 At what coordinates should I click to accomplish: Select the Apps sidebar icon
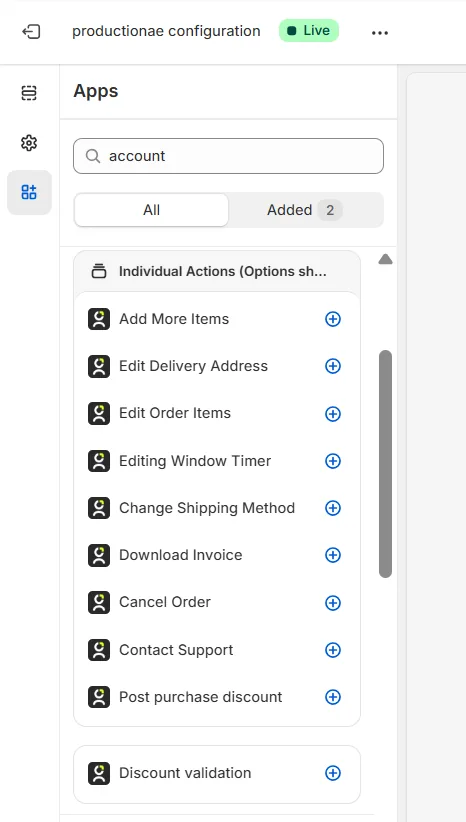29,192
